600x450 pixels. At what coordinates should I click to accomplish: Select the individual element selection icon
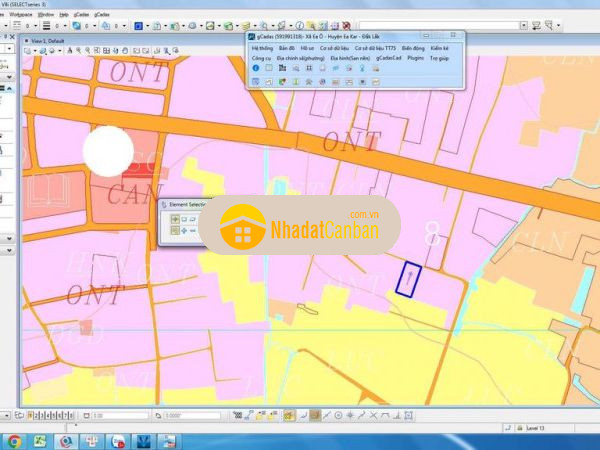176,219
